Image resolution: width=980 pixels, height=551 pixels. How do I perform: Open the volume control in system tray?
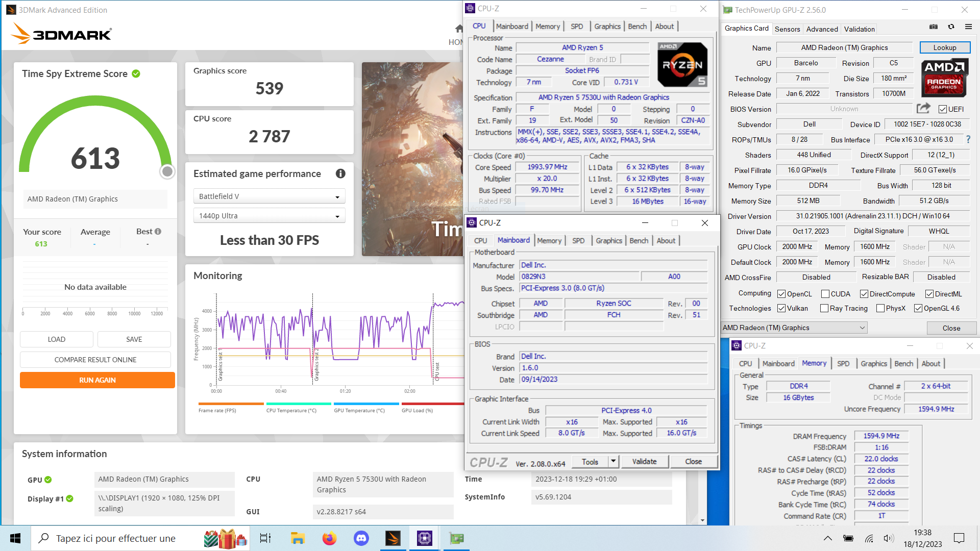click(889, 538)
